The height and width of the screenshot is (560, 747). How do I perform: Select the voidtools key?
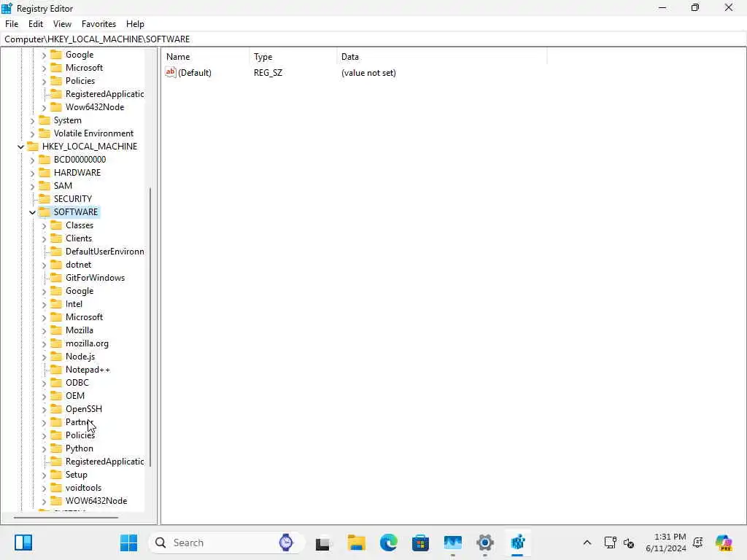pos(83,488)
